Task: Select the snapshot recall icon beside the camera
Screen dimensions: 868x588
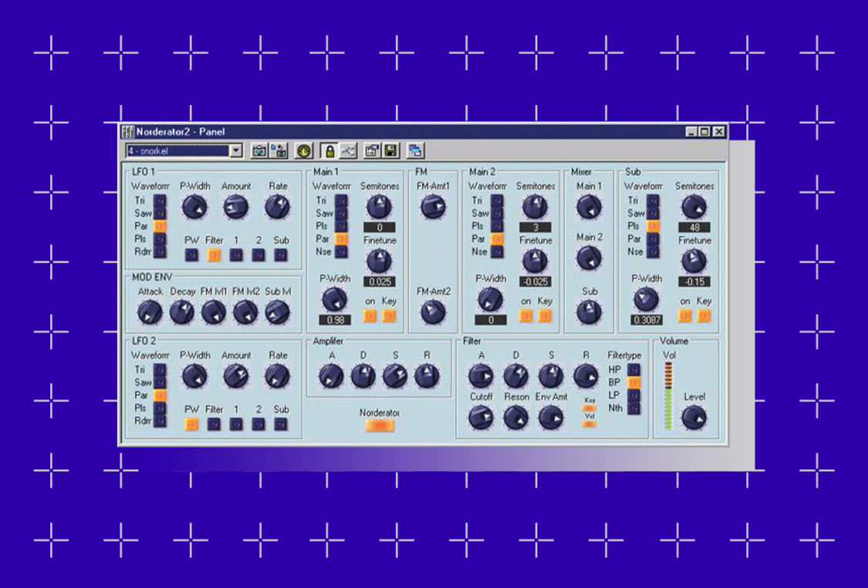Action: click(x=279, y=150)
